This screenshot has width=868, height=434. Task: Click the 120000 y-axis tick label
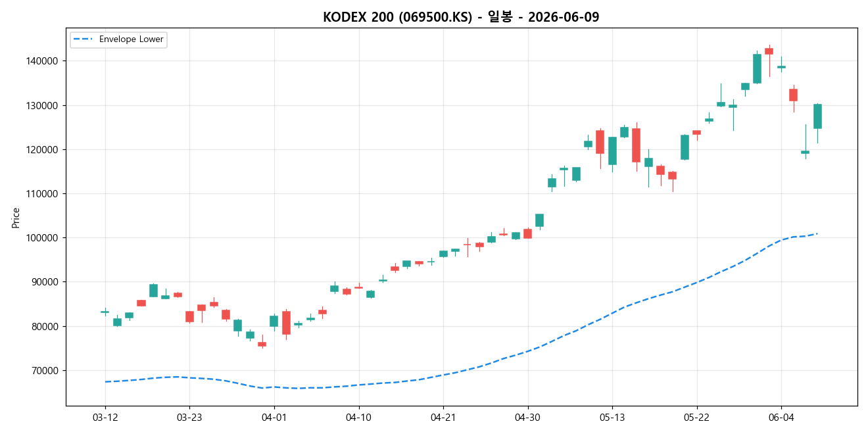(43, 149)
